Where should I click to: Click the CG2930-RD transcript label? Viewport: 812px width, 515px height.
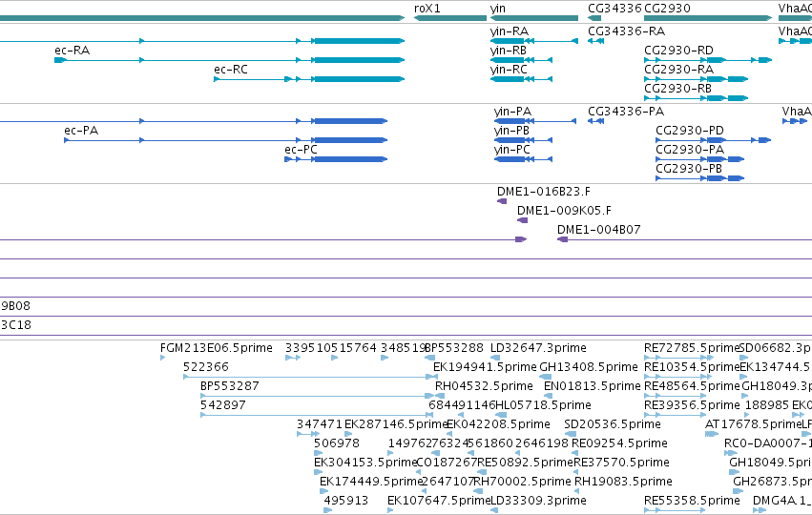click(x=679, y=51)
